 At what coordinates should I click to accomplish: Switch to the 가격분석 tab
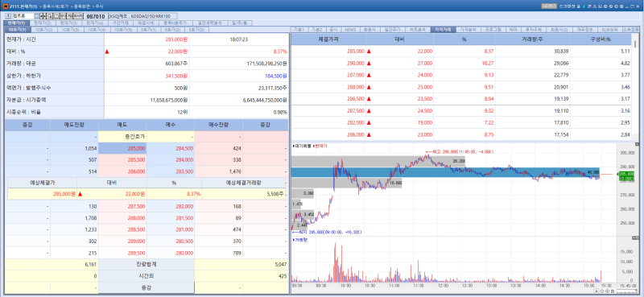468,30
